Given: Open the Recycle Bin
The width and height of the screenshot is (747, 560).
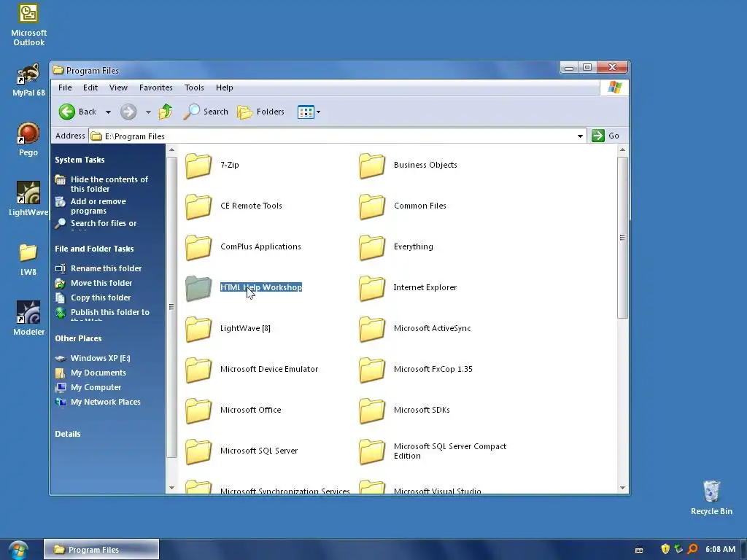Looking at the screenshot, I should [711, 497].
